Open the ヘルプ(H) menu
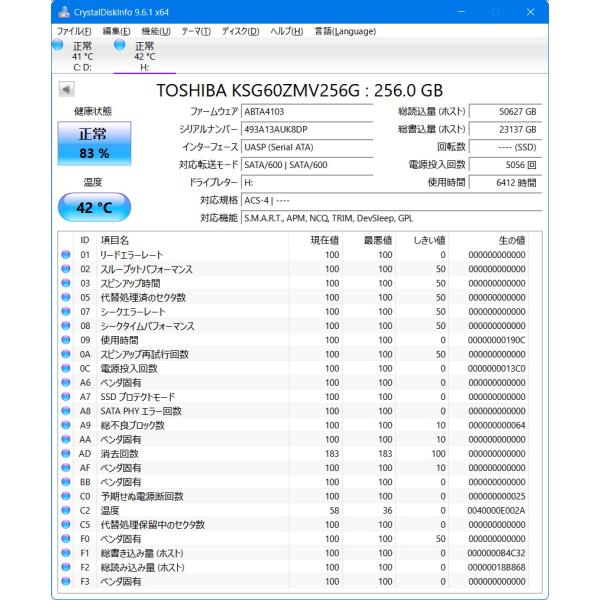 pyautogui.click(x=287, y=31)
